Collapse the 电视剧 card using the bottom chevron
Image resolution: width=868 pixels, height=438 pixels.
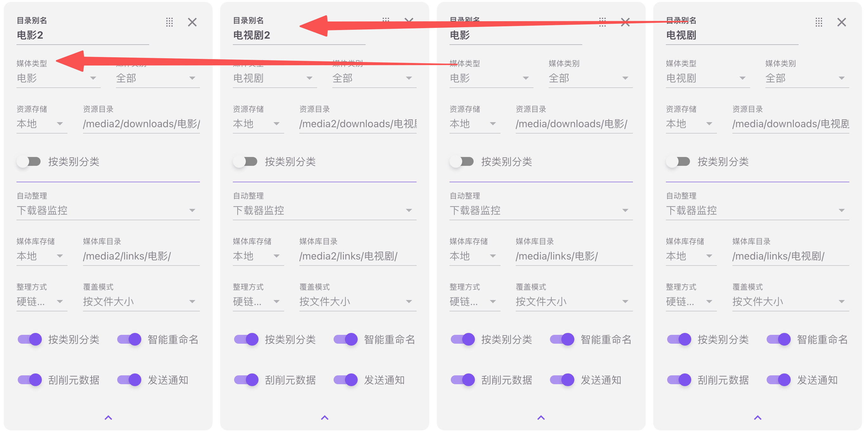tap(757, 418)
